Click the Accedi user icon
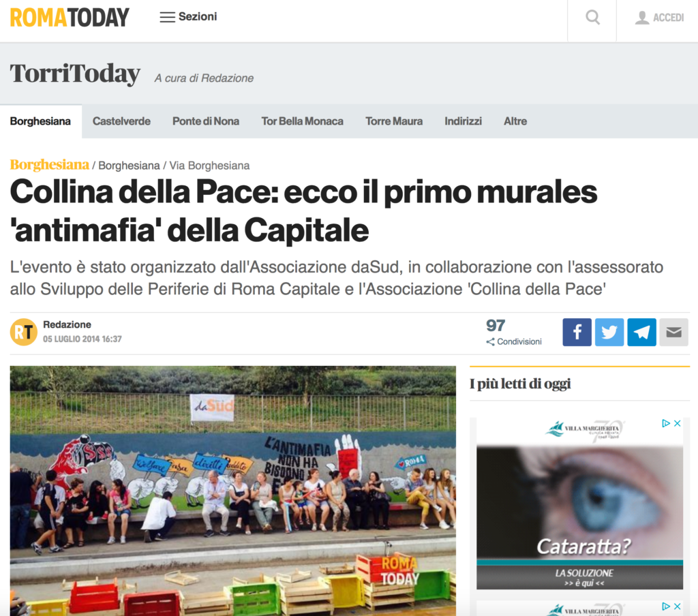 [x=641, y=18]
